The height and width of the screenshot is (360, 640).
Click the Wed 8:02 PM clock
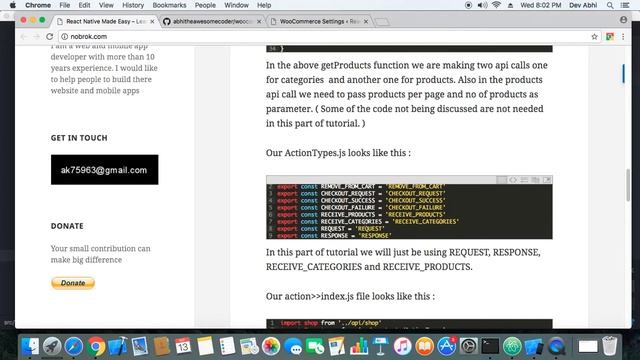[x=540, y=5]
